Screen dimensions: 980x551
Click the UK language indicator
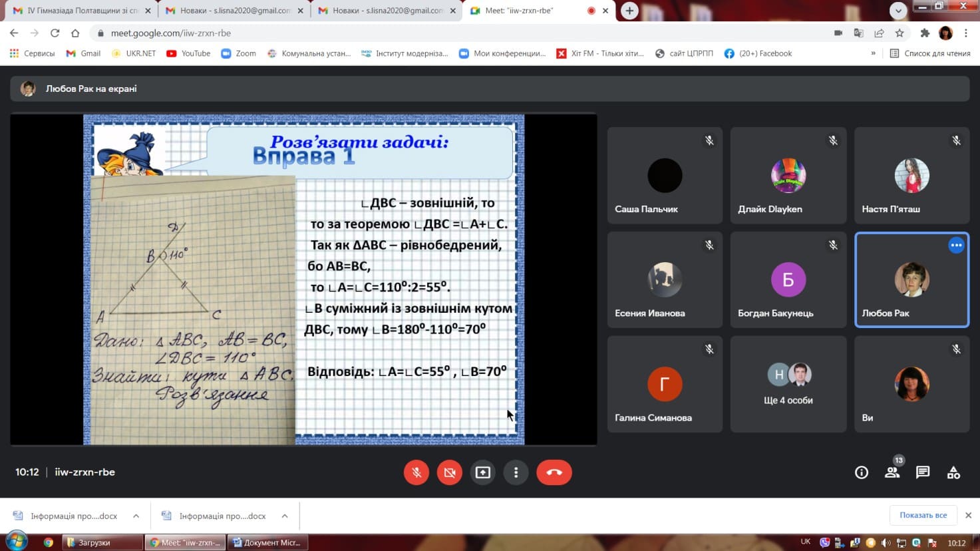point(806,542)
